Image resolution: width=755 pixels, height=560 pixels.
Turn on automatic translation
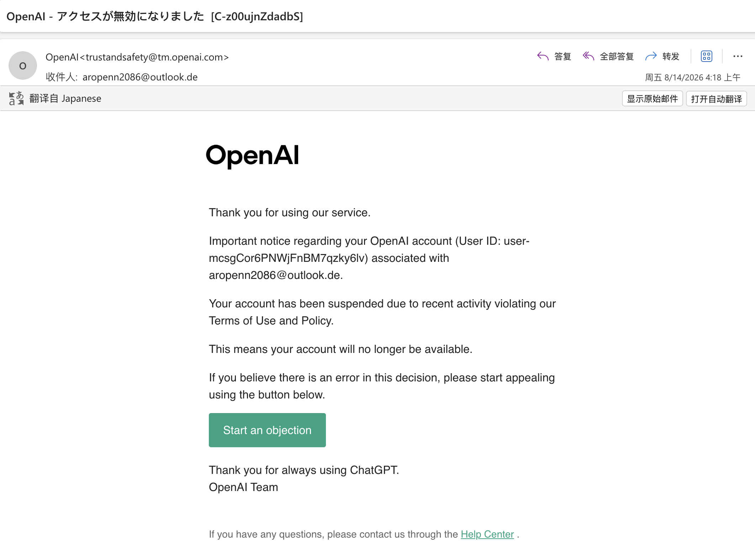point(716,99)
